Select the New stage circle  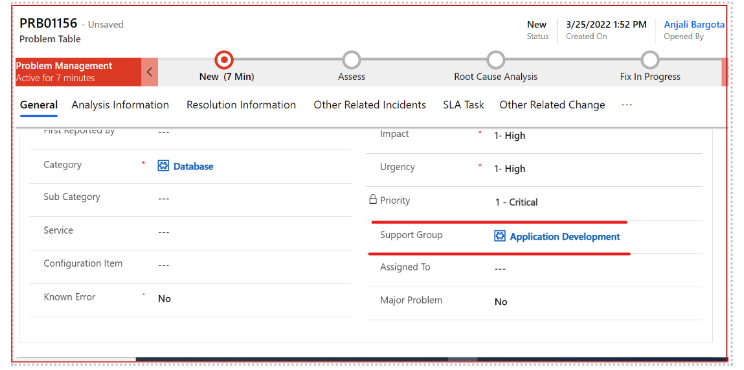coord(224,60)
